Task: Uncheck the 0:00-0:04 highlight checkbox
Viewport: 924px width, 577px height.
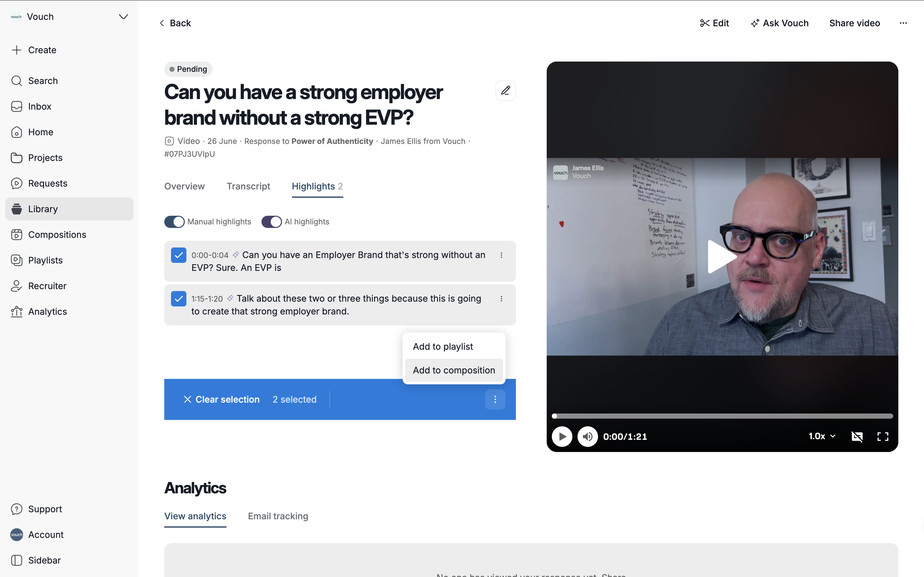Action: [x=178, y=255]
